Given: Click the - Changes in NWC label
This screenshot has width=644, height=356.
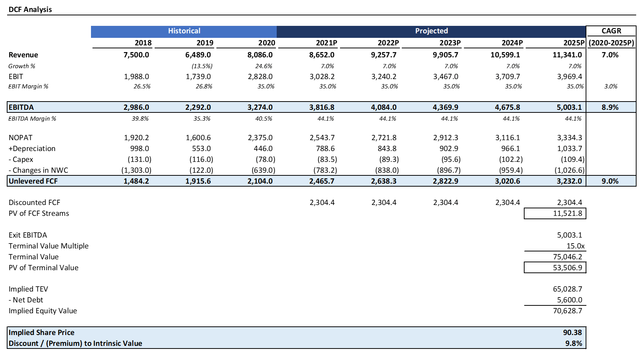Looking at the screenshot, I should (x=38, y=170).
